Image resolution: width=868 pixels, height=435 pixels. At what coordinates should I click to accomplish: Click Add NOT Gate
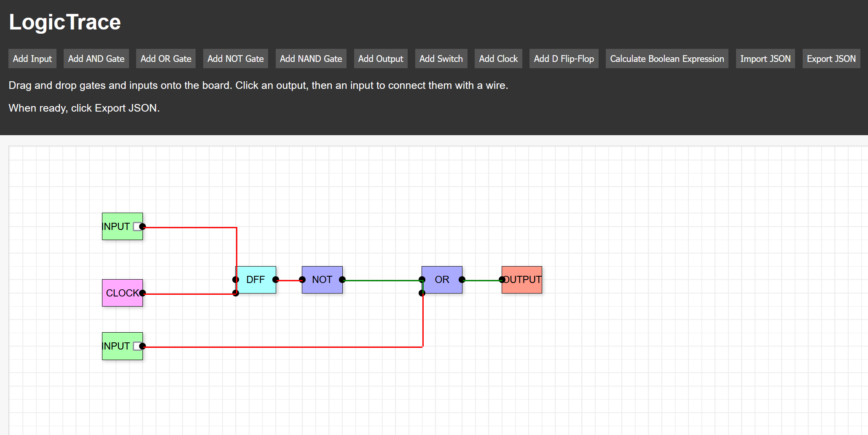coord(235,59)
